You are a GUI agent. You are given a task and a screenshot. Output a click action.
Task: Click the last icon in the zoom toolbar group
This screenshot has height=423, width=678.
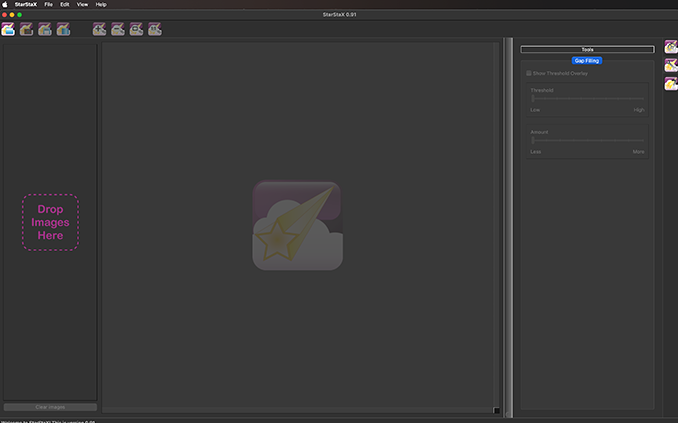click(155, 30)
